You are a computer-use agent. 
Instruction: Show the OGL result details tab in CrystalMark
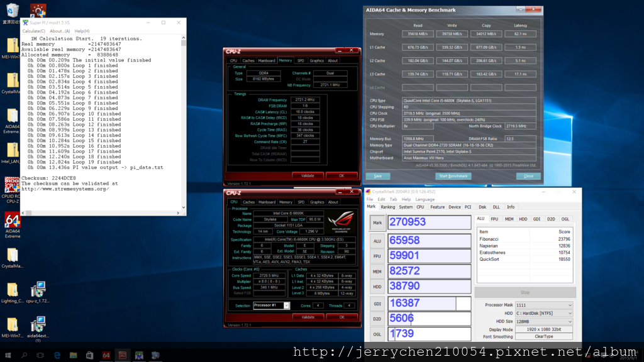point(565,219)
